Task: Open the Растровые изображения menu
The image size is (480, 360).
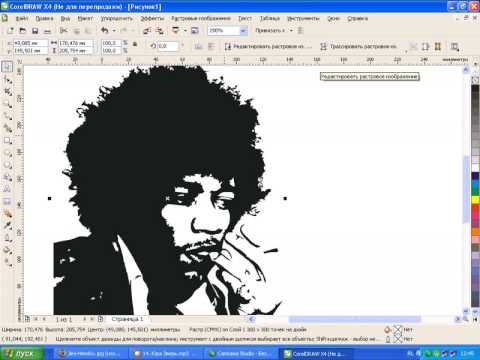Action: (201, 18)
